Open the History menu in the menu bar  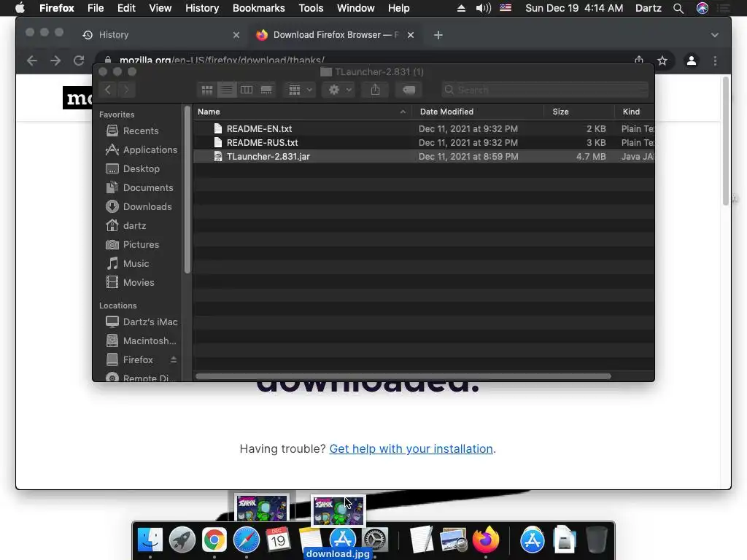pos(202,8)
